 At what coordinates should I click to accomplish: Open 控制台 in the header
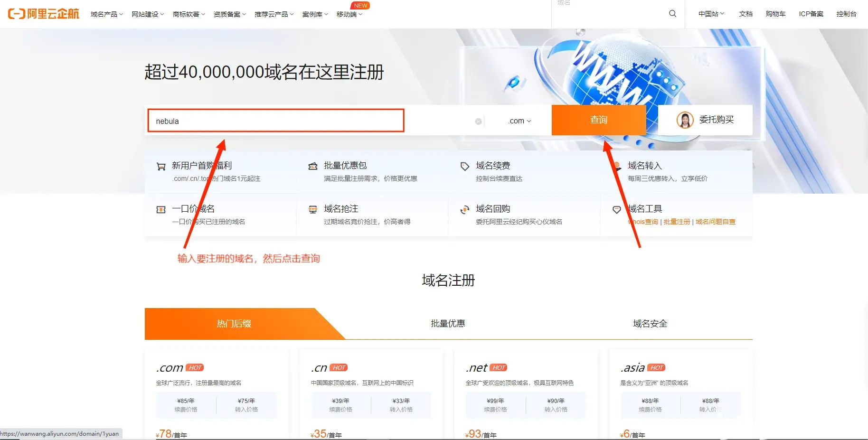point(846,14)
